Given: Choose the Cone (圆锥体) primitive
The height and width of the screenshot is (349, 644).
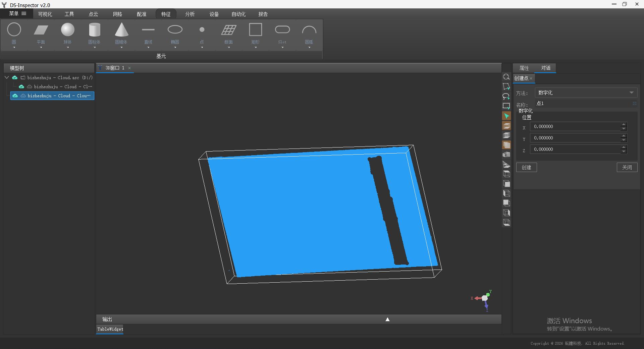Looking at the screenshot, I should (x=121, y=33).
